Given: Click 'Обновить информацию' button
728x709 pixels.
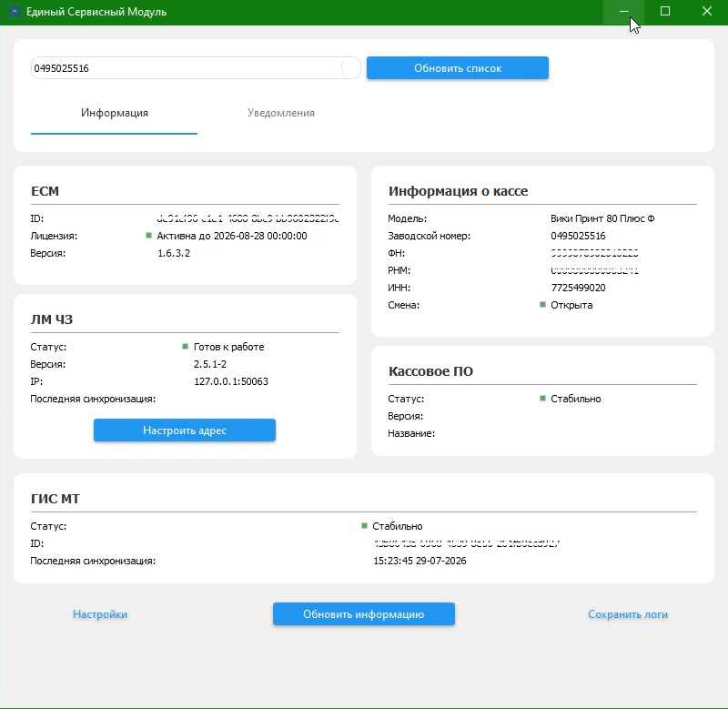Looking at the screenshot, I should [x=363, y=614].
